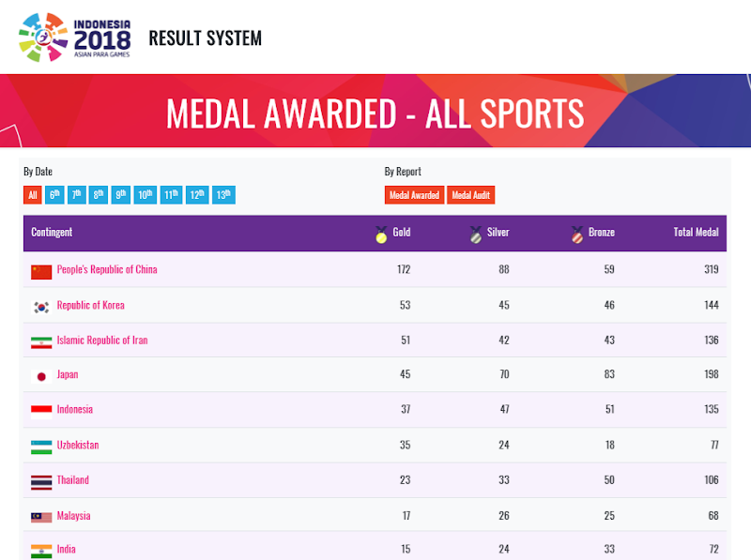Open the Medal Audit report
The width and height of the screenshot is (751, 560).
(x=470, y=195)
